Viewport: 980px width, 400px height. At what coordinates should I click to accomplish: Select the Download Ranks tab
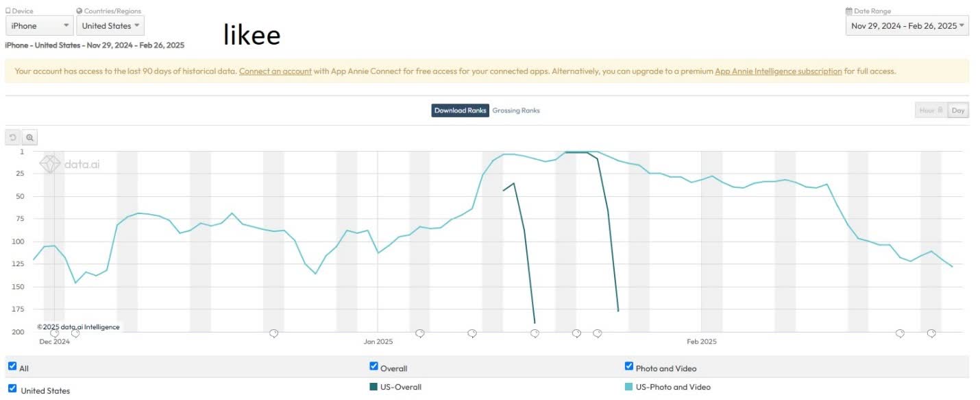pyautogui.click(x=460, y=110)
